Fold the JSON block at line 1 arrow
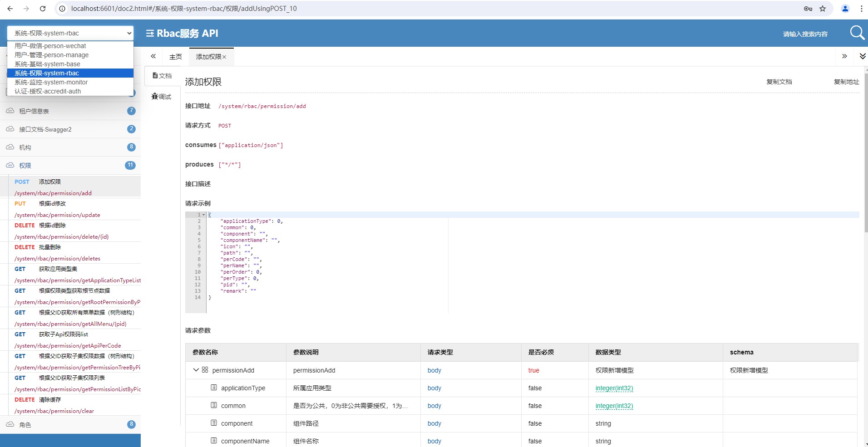Image resolution: width=868 pixels, height=447 pixels. coord(204,215)
